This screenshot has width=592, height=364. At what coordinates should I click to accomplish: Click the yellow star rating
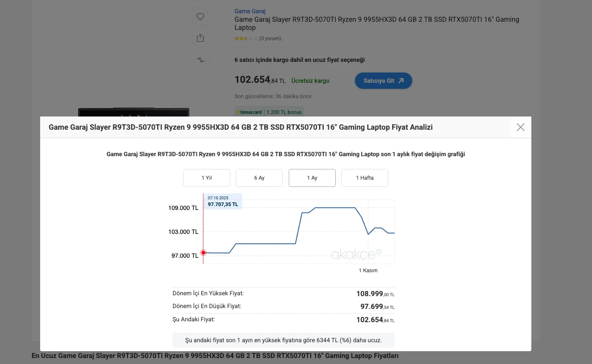click(246, 39)
